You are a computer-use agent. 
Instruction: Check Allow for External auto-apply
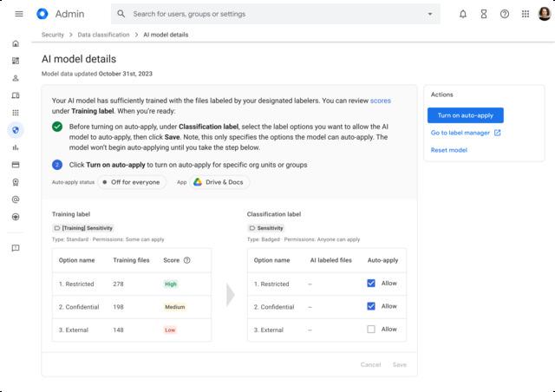click(371, 330)
